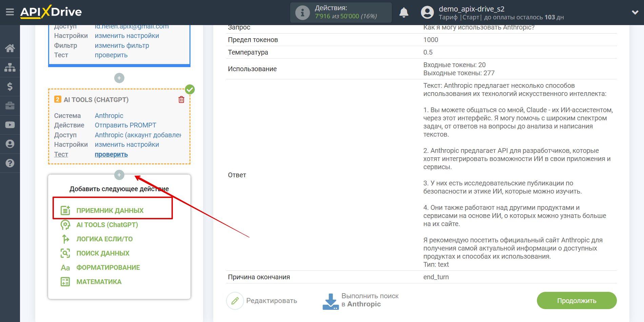Screen dimensions: 644x322
Task: Click изменить фильтр link
Action: (x=122, y=45)
